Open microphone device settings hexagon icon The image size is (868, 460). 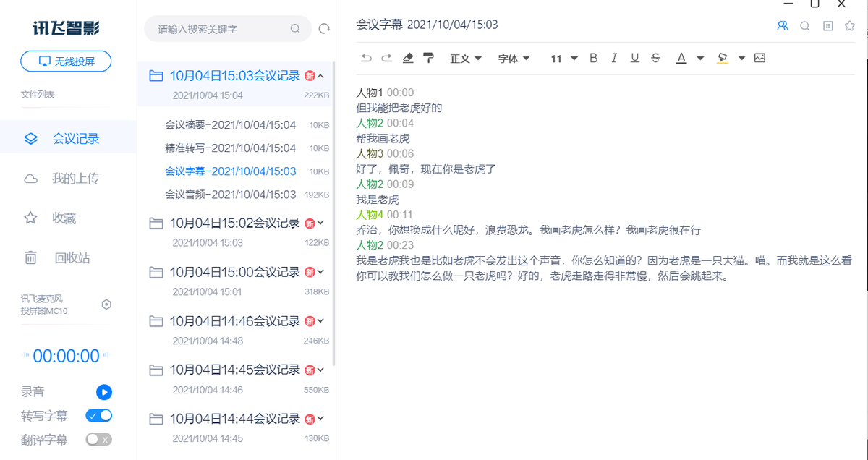pos(106,304)
